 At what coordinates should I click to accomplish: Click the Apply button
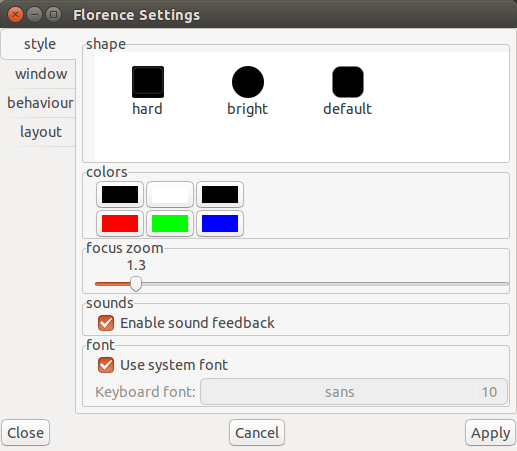click(490, 433)
